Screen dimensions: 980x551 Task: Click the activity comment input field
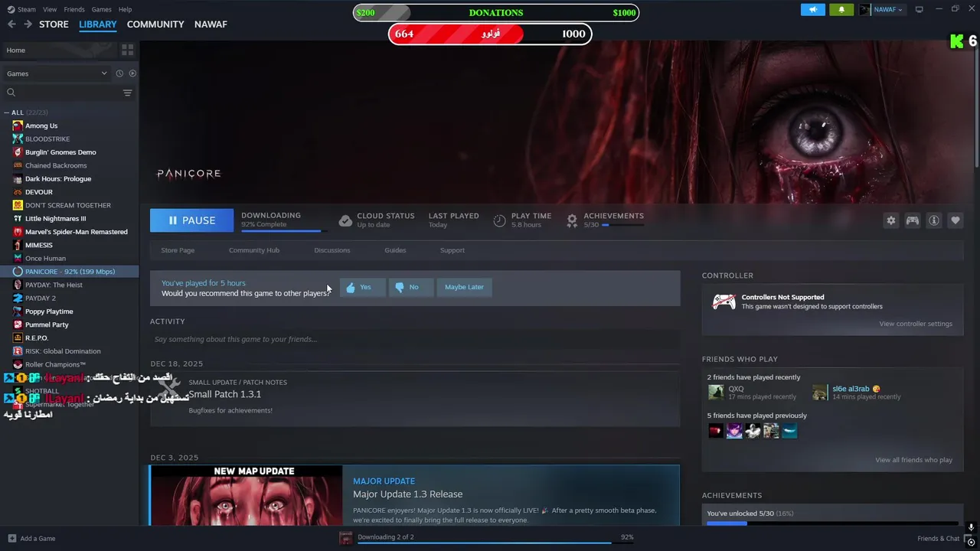pyautogui.click(x=415, y=339)
